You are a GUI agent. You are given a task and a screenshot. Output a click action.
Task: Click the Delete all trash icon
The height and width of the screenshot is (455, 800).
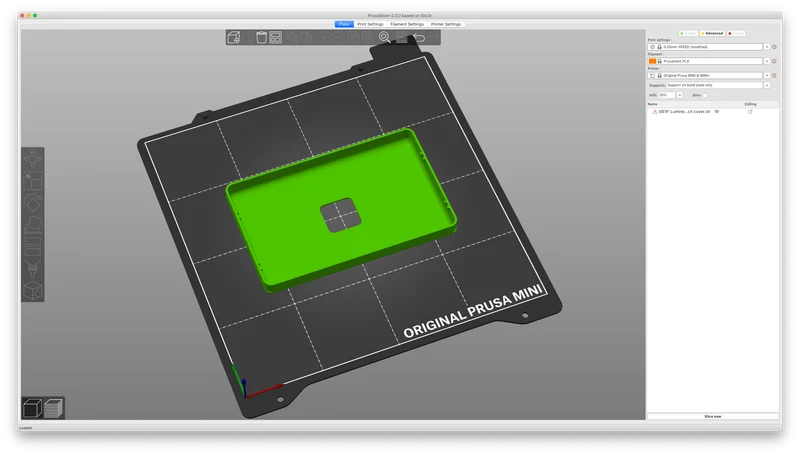click(261, 37)
